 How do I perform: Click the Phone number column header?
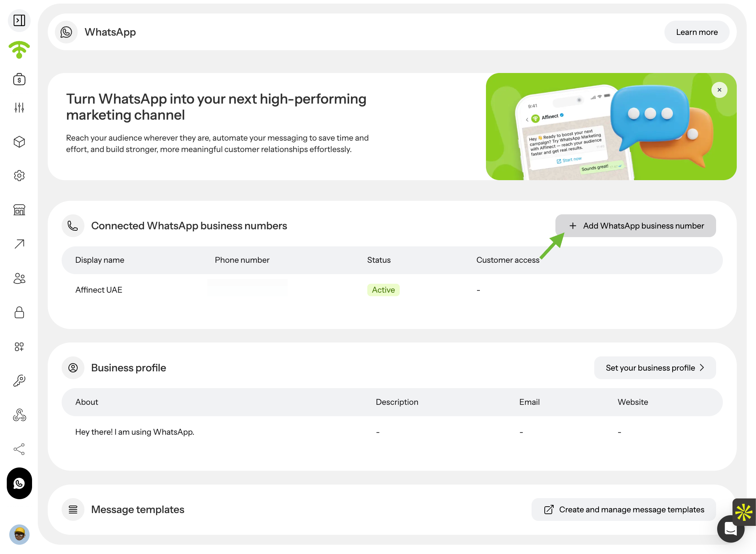242,260
